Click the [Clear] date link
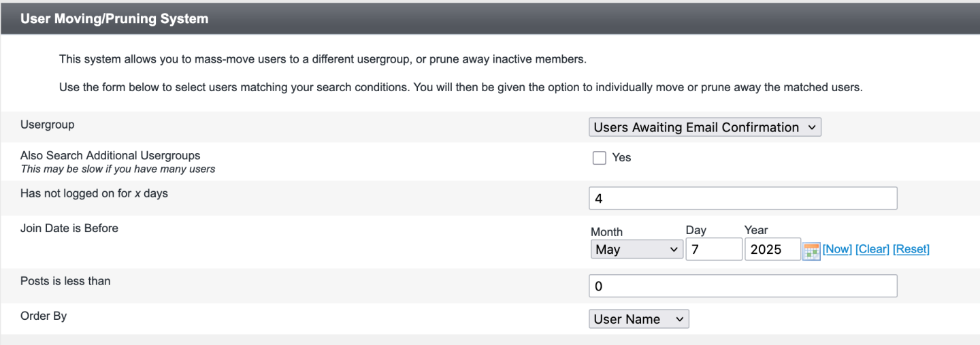Viewport: 980px width, 345px height. coord(872,249)
